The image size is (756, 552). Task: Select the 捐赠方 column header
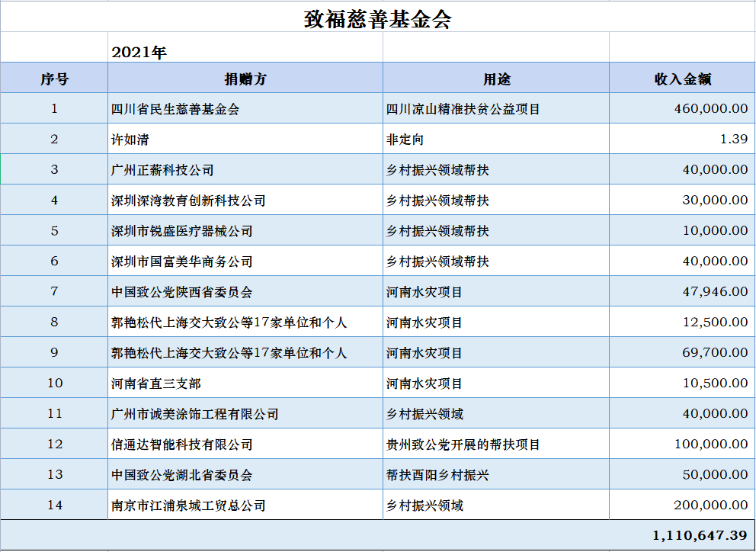[245, 78]
